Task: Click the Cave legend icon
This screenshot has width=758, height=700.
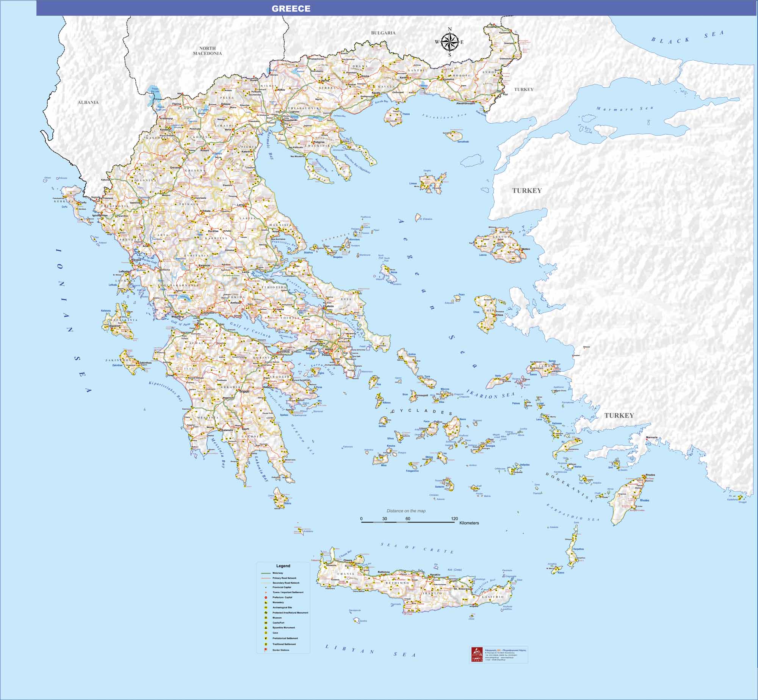Action: [266, 633]
